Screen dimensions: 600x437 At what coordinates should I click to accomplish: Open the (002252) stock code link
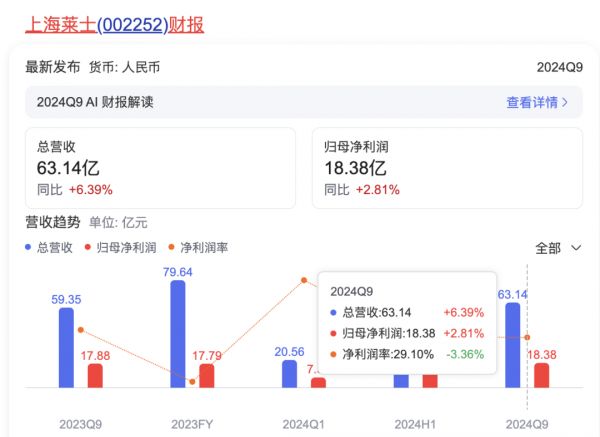click(132, 25)
